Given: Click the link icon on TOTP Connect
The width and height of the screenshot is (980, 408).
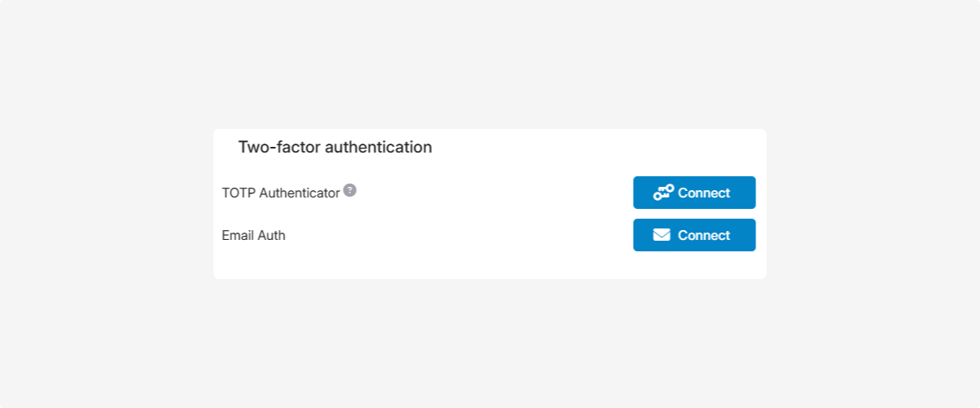Looking at the screenshot, I should tap(663, 193).
